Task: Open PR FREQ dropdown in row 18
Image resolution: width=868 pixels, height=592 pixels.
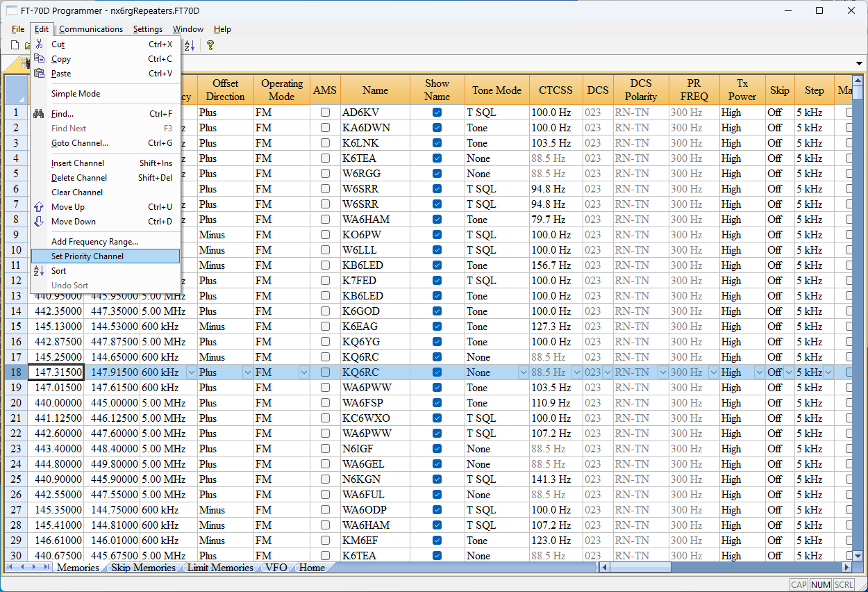Action: pos(713,372)
